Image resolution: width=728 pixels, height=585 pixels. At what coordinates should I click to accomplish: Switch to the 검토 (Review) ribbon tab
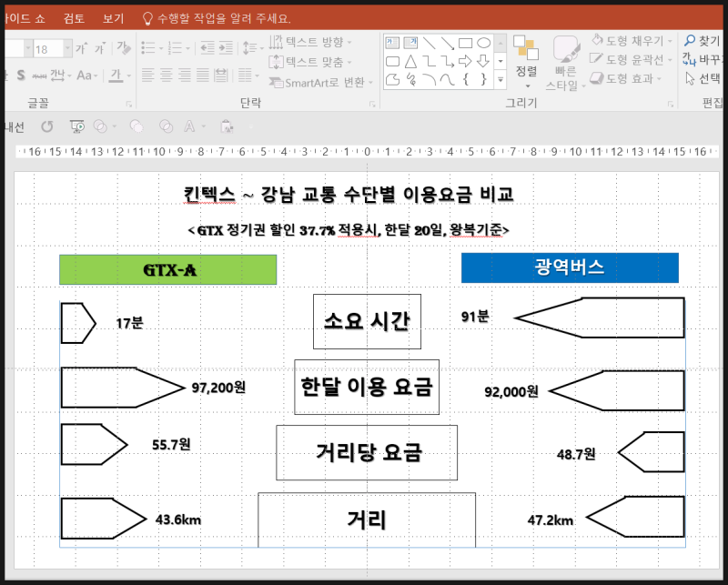pyautogui.click(x=73, y=15)
